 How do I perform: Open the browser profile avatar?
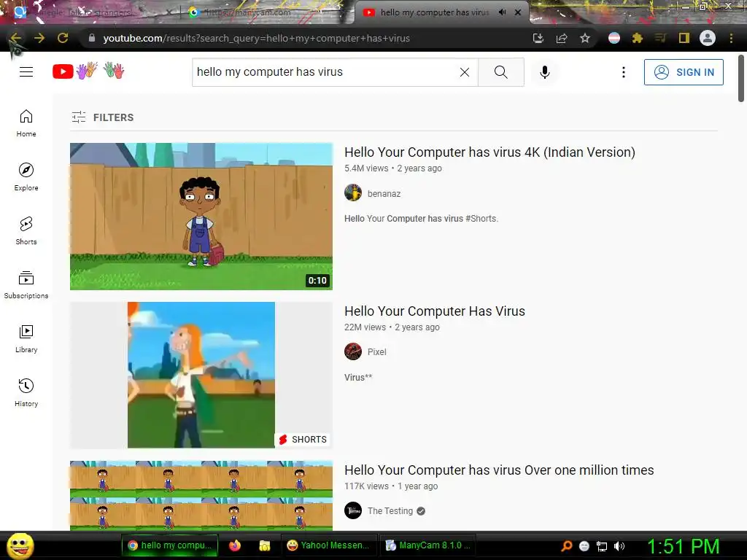tap(708, 38)
